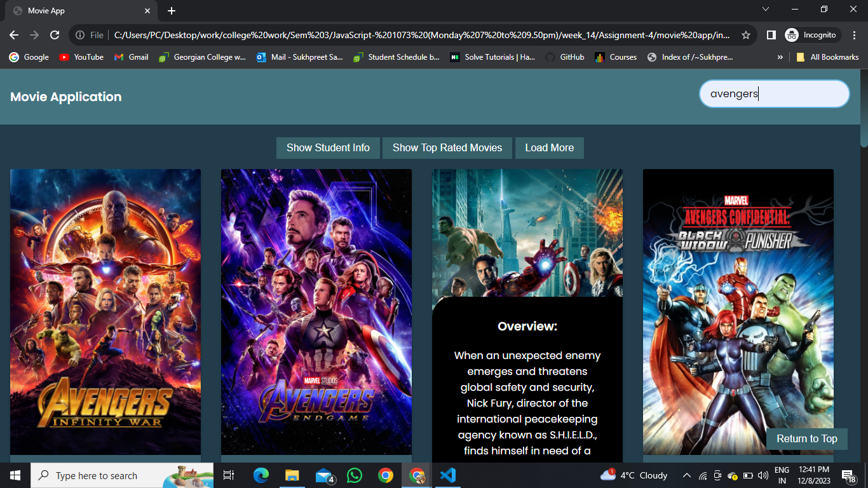Click the Windows taskbar search box
Screen dimensions: 868x488
coord(122,475)
